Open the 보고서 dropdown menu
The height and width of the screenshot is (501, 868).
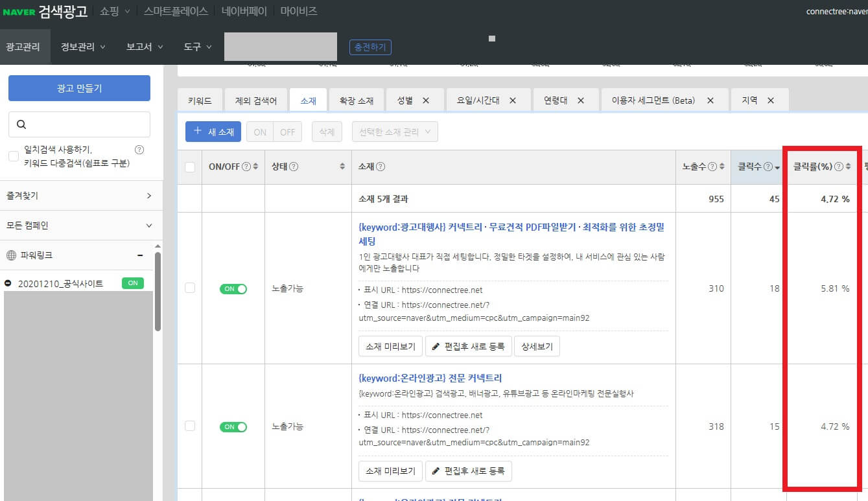[x=145, y=47]
